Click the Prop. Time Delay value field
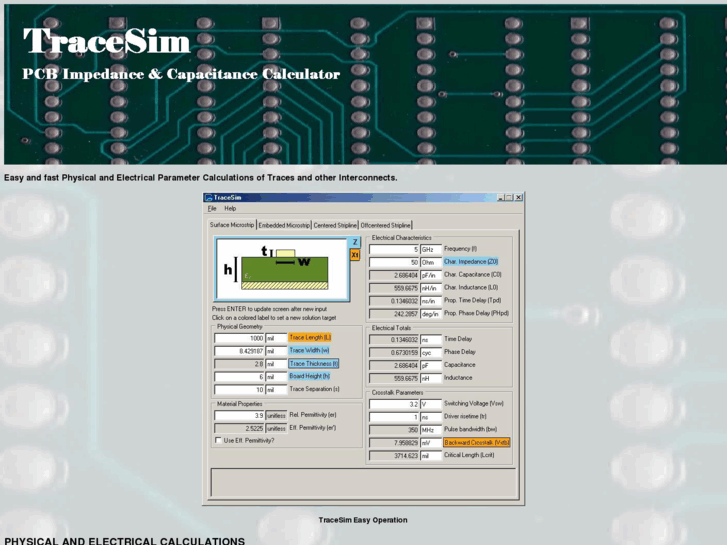The height and width of the screenshot is (545, 727). 394,301
